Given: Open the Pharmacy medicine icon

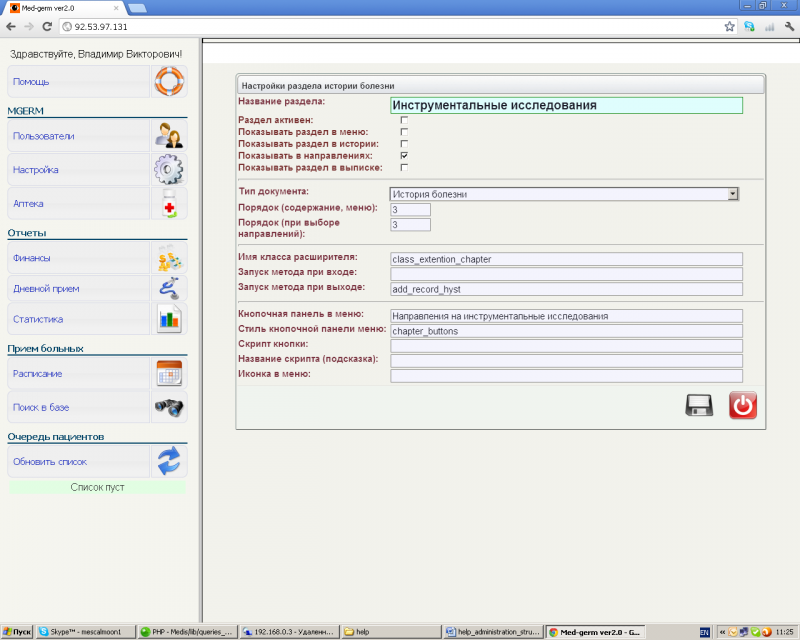Looking at the screenshot, I should click(169, 204).
